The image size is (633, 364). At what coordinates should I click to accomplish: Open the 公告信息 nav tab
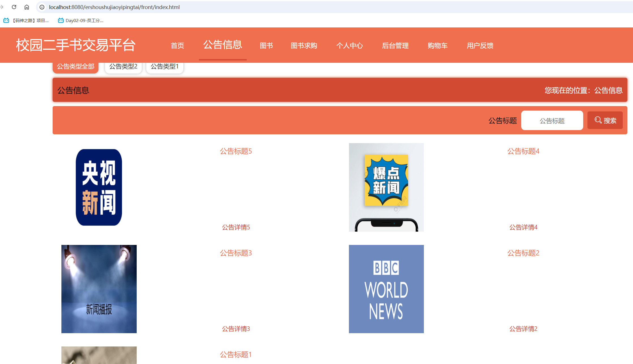223,45
